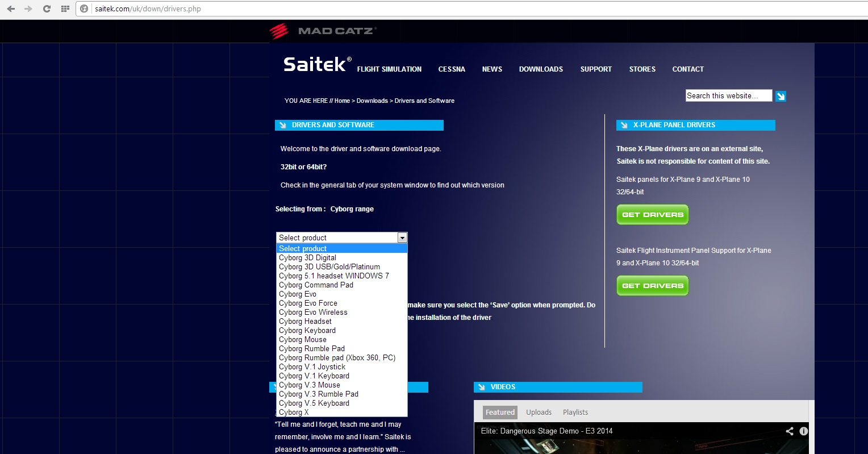Click the Saitek logo
This screenshot has width=868, height=454.
tap(318, 64)
